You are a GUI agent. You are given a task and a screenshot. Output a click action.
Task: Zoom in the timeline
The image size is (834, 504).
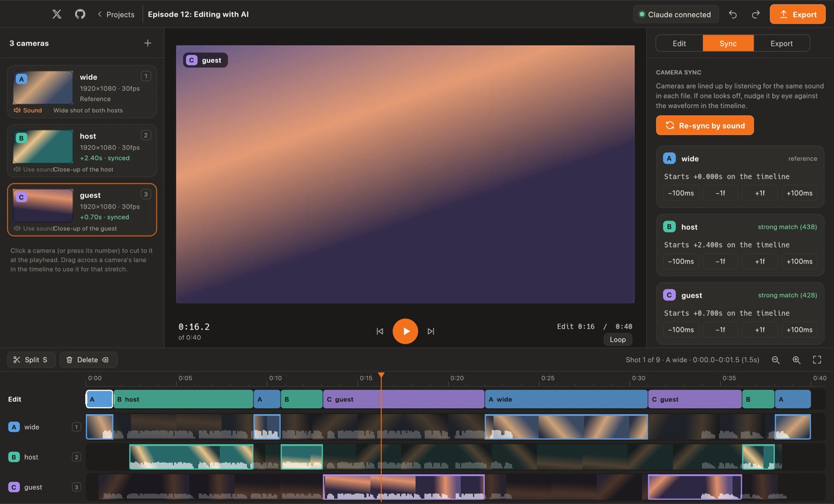pos(796,360)
